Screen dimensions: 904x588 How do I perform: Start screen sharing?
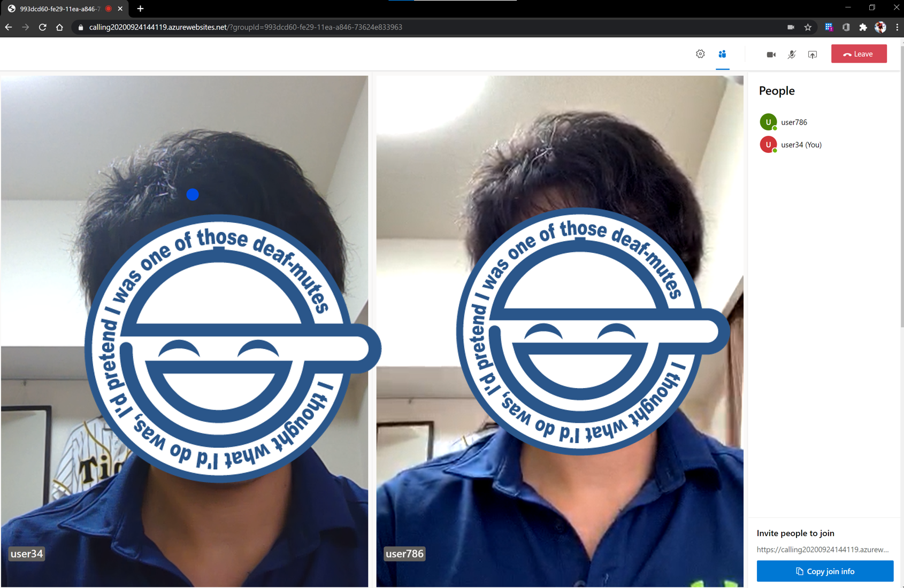point(813,54)
